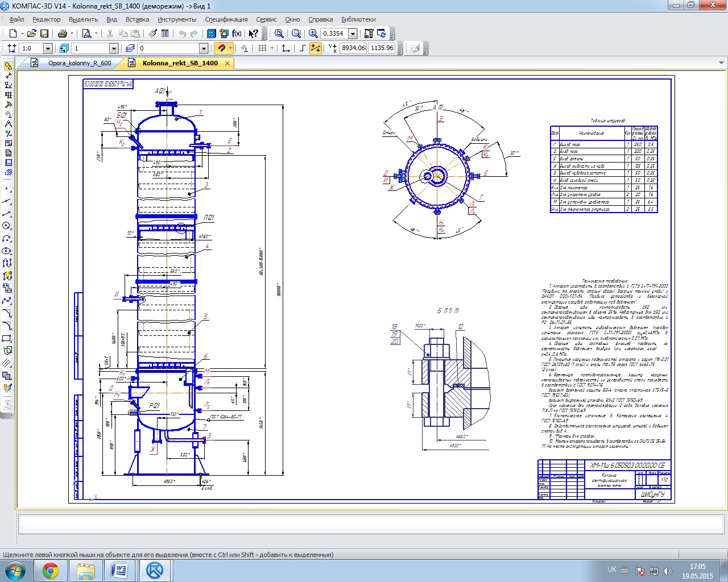This screenshot has height=582, width=728.
Task: Select the Arc tool in left panel
Action: click(x=7, y=239)
